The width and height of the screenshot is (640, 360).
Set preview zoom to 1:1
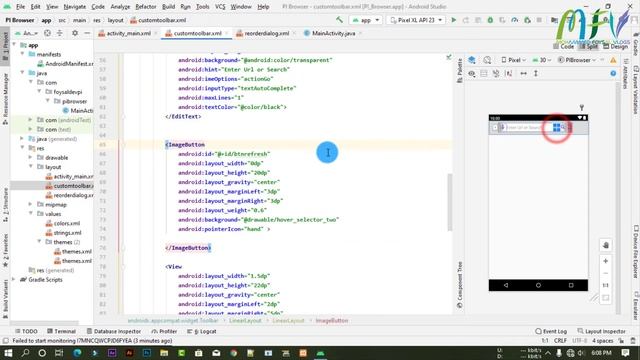coord(606,285)
